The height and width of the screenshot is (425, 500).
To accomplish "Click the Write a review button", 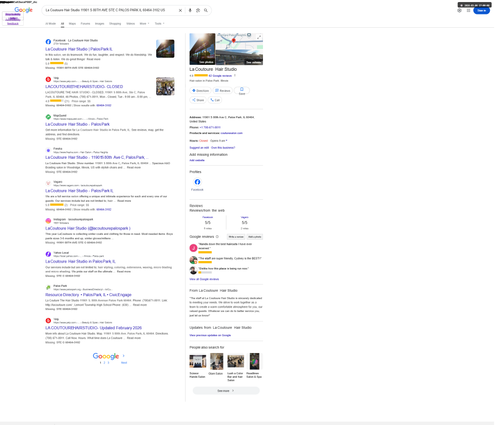I will click(236, 237).
